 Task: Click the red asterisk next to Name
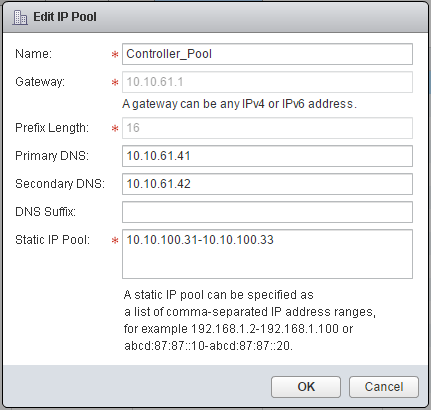click(x=115, y=55)
